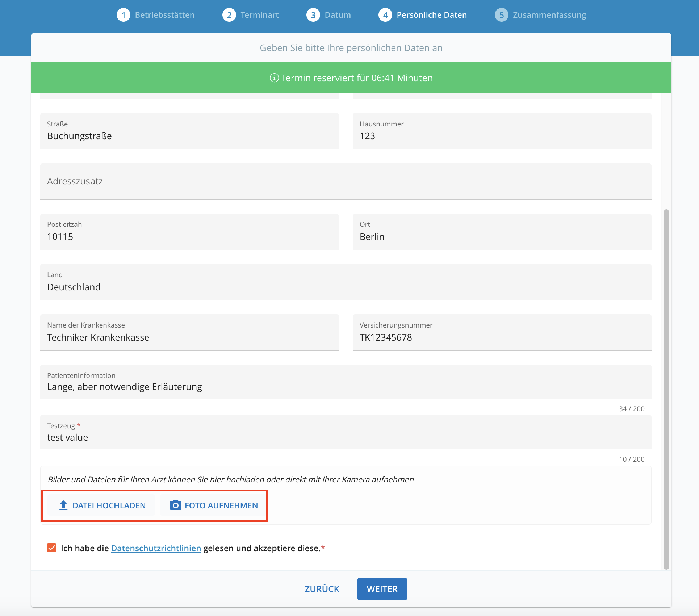Select step 1 circle Betriebsstätten
This screenshot has width=699, height=616.
(124, 15)
